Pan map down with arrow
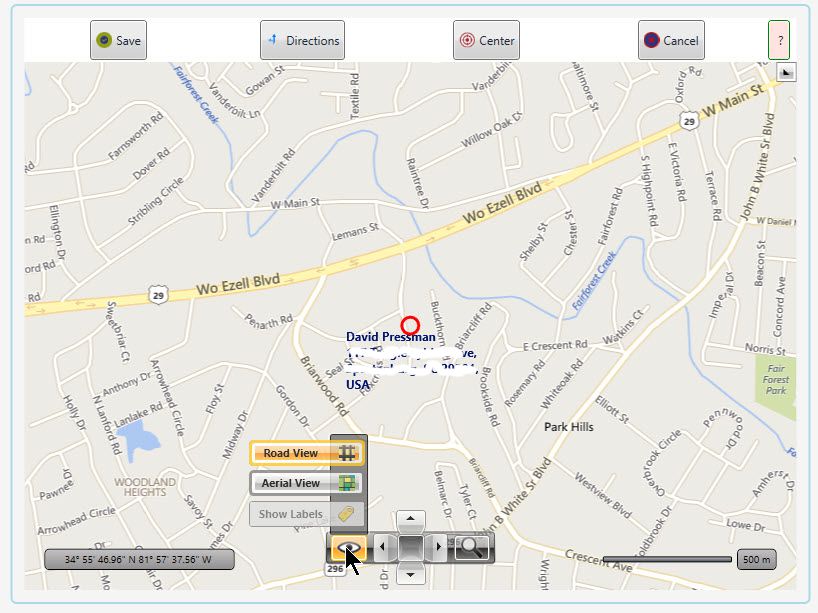This screenshot has width=818, height=613. (411, 574)
